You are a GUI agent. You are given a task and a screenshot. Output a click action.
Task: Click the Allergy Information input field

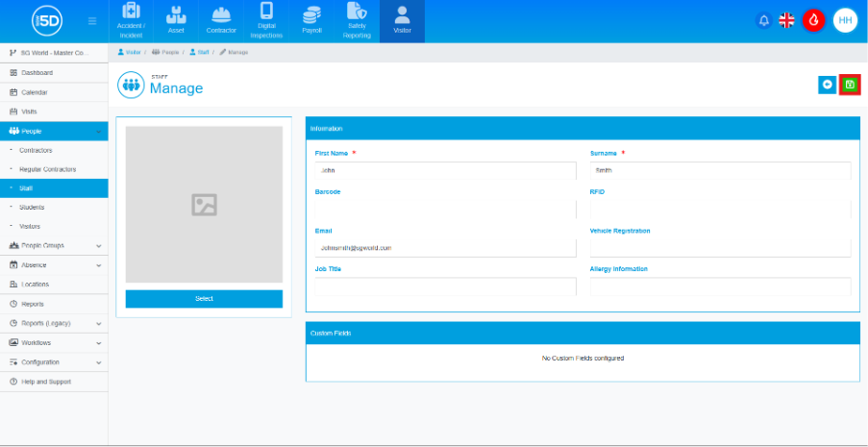(720, 286)
